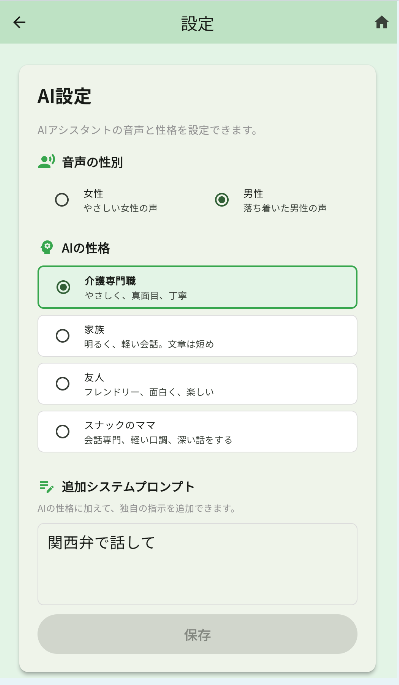Choose the スナックのママ personality radio
399x685 pixels.
tap(62, 432)
